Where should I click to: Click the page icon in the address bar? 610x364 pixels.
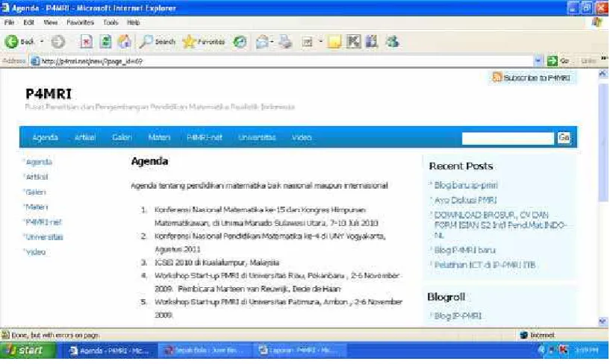click(x=35, y=61)
